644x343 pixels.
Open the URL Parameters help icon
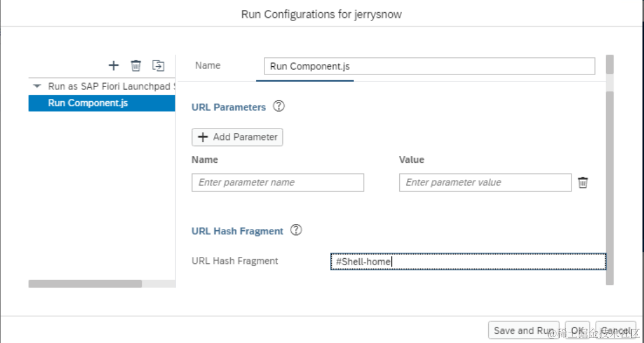[x=279, y=106]
